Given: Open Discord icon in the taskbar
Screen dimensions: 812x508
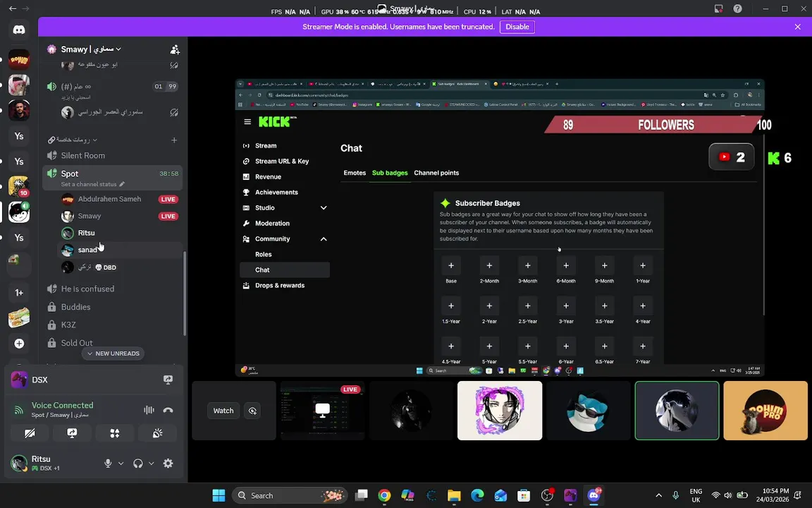Looking at the screenshot, I should click(593, 495).
